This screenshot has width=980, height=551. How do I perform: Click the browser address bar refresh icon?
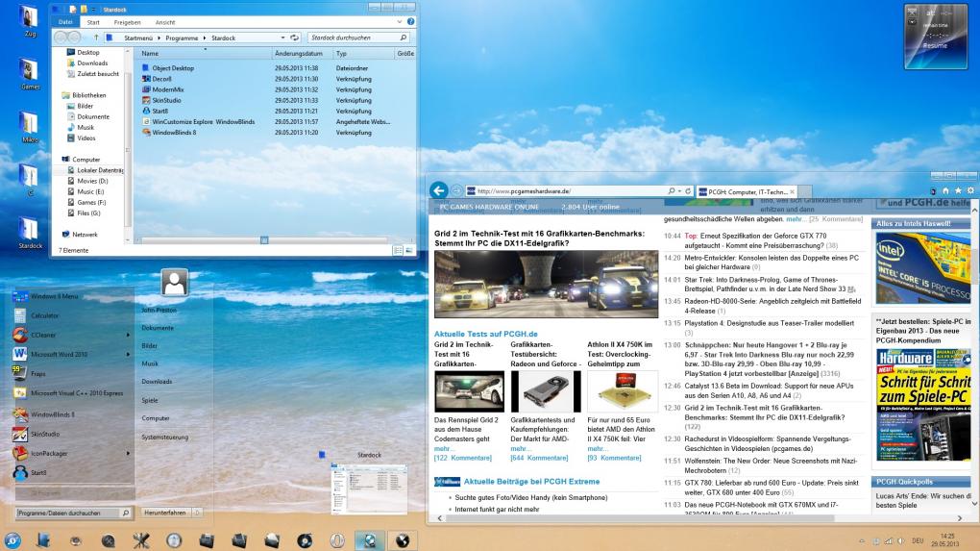click(x=688, y=191)
